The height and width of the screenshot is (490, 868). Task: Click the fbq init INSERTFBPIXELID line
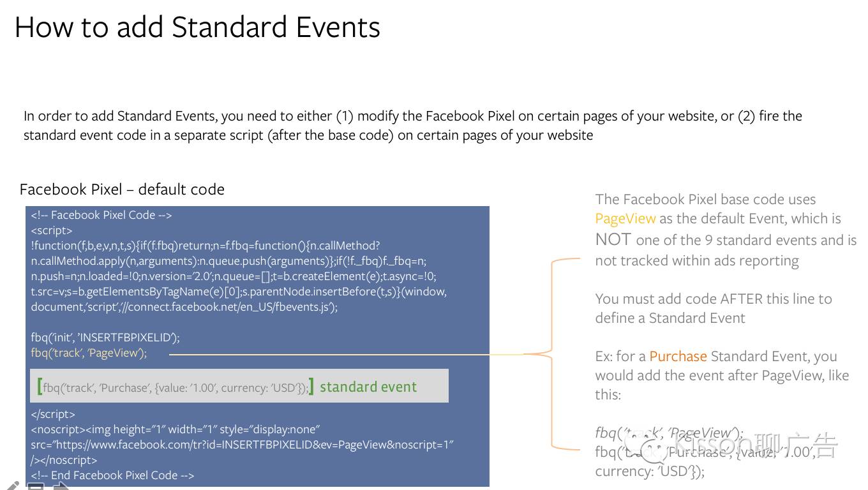point(105,338)
